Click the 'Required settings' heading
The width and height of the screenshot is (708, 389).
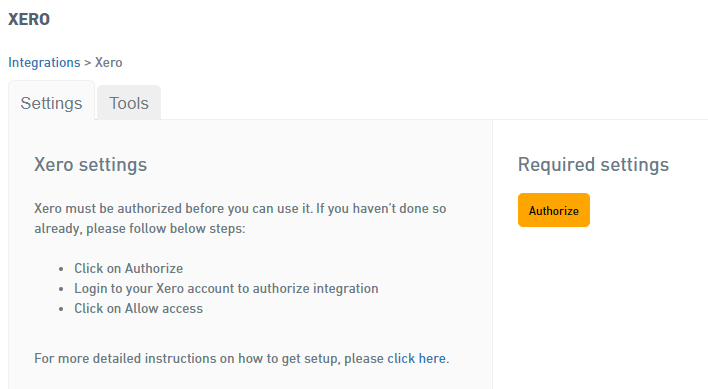click(x=593, y=165)
